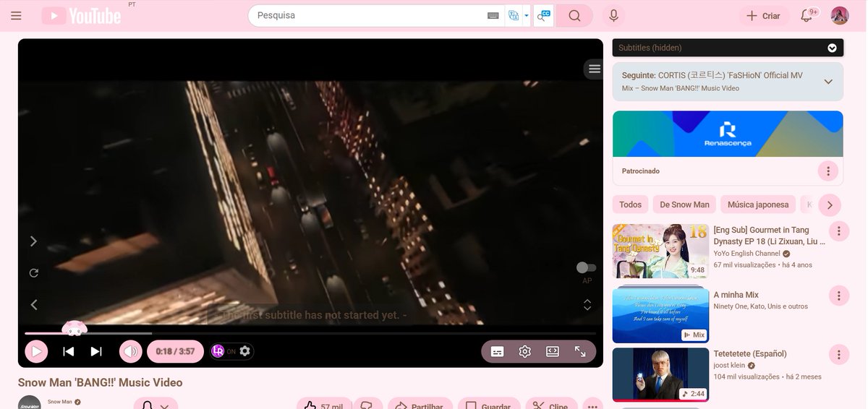Select the De Snow Man chip
Viewport: 868px width, 409px height.
[x=684, y=204]
